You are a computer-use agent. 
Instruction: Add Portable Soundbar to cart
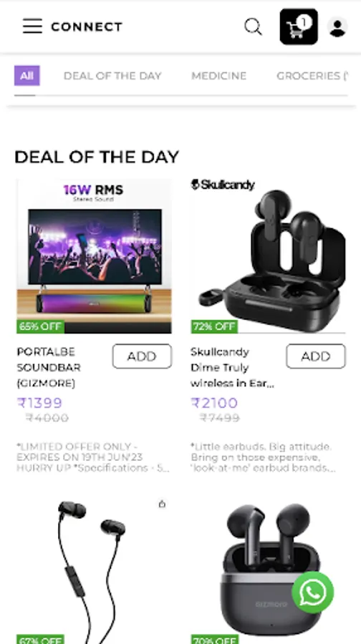click(x=142, y=356)
